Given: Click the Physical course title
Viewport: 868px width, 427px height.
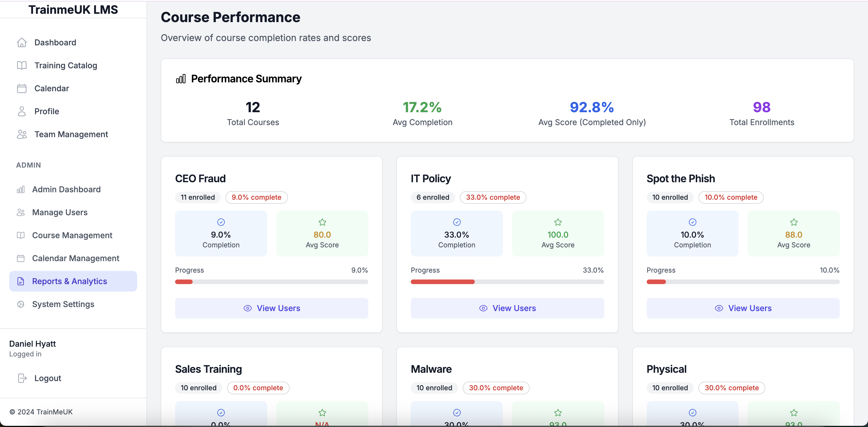Looking at the screenshot, I should 666,369.
